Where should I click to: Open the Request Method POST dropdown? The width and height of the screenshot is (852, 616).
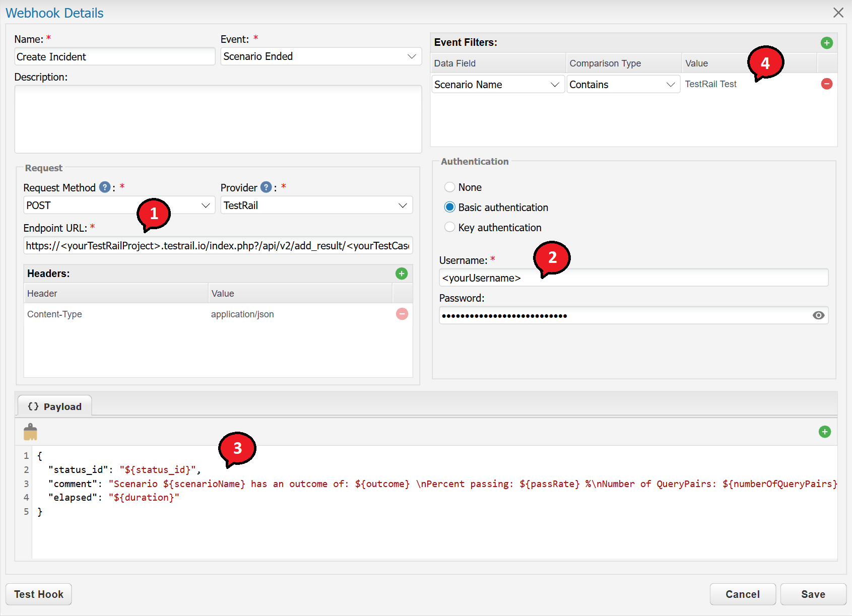pyautogui.click(x=119, y=206)
